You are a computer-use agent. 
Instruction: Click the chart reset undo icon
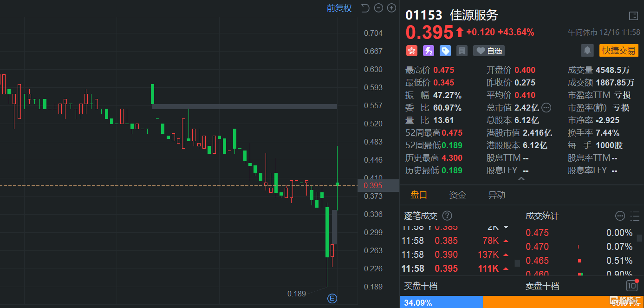pos(365,8)
